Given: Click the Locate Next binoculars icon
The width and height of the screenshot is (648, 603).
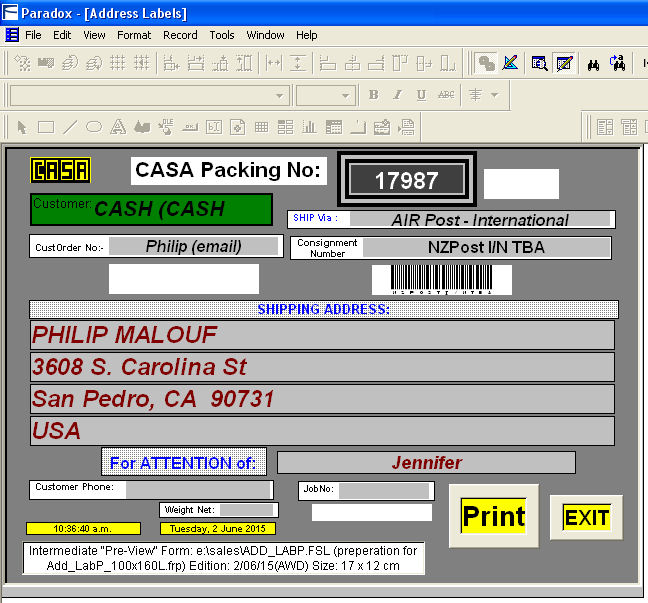Looking at the screenshot, I should coord(617,63).
